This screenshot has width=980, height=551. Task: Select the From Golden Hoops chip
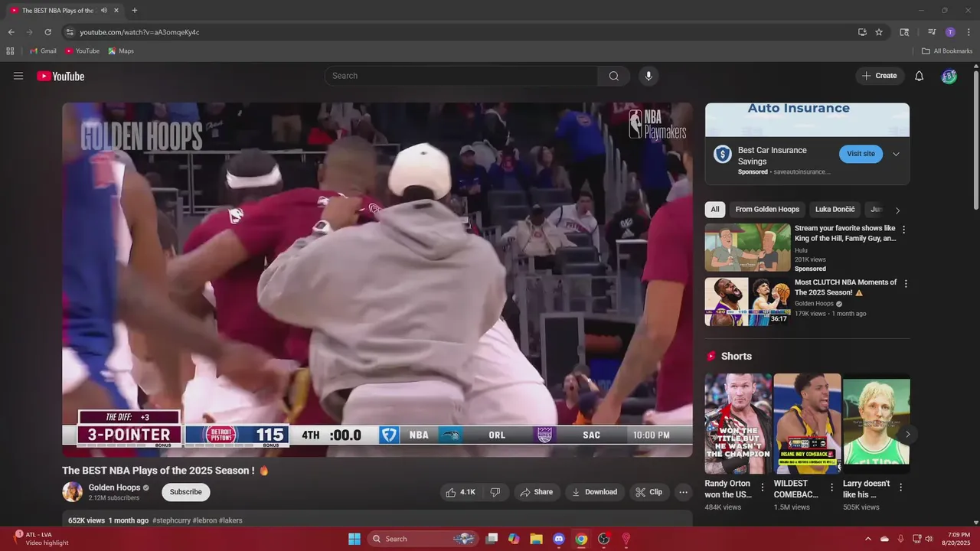(x=767, y=210)
